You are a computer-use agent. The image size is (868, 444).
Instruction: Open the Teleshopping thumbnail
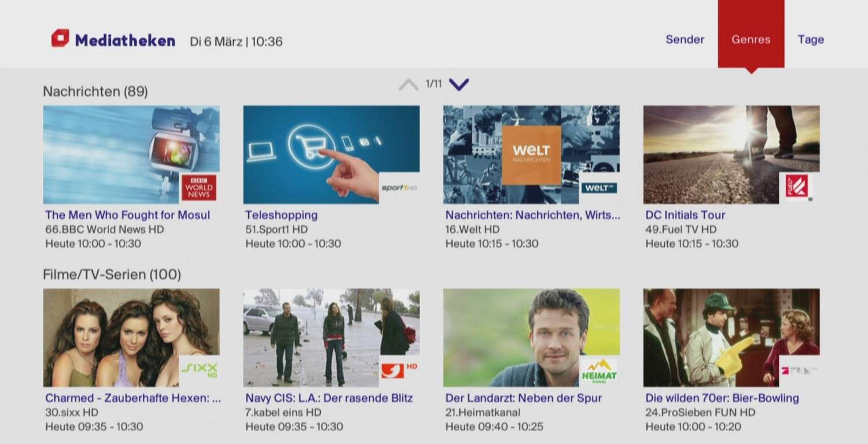331,154
